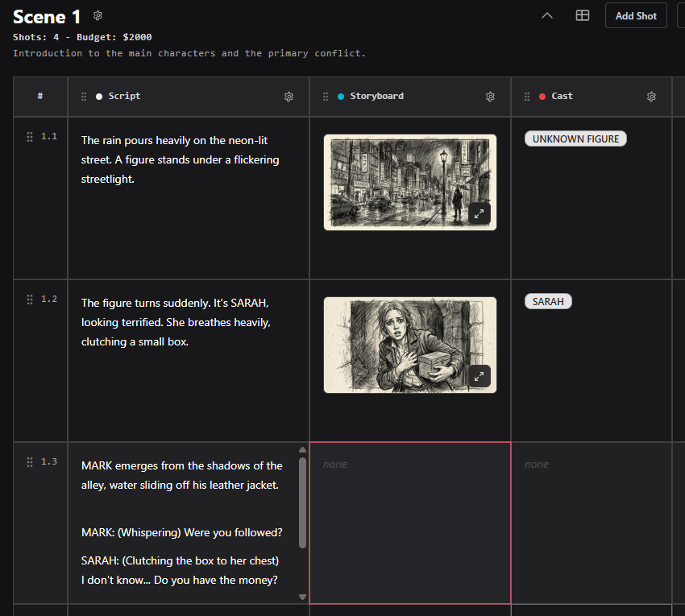Collapse Scene 1 with the chevron
Viewport: 685px width, 616px height.
547,16
